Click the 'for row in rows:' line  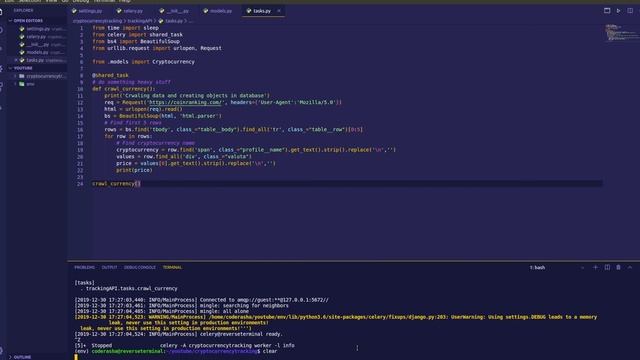tap(128, 136)
